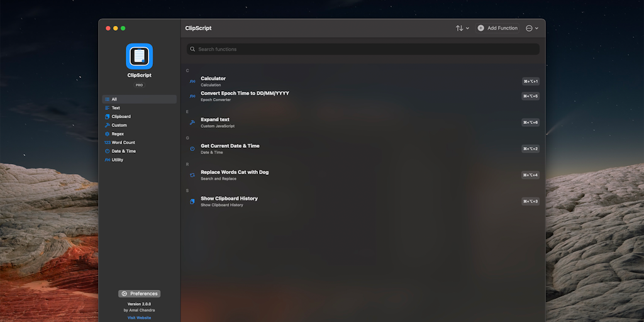The height and width of the screenshot is (322, 644).
Task: Select the Text category in sidebar
Action: pyautogui.click(x=139, y=108)
